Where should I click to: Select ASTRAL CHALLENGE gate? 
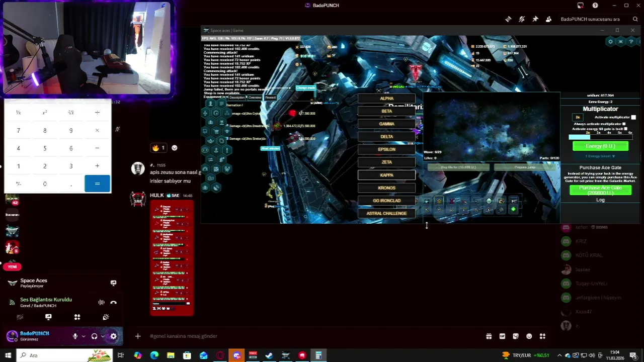click(x=386, y=213)
